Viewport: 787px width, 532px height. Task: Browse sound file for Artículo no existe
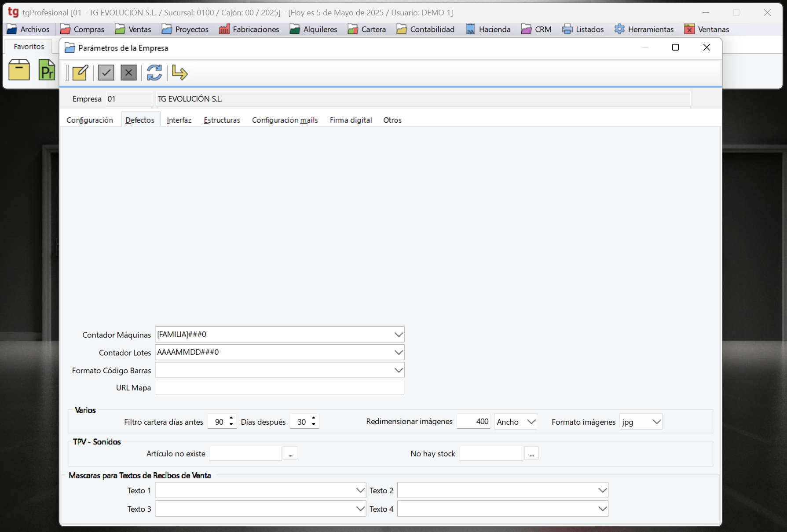point(290,453)
